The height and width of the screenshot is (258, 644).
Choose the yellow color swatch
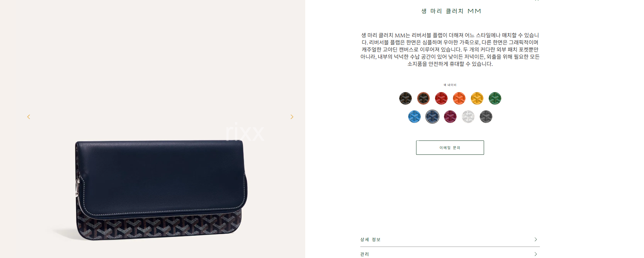coord(477,98)
